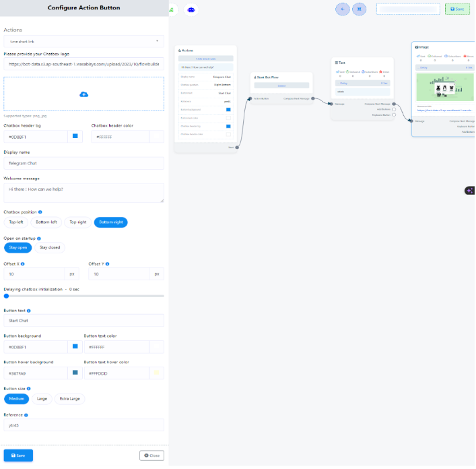Click the chatbox initialization delay slider
Image resolution: width=476 pixels, height=469 pixels.
pyautogui.click(x=83, y=296)
